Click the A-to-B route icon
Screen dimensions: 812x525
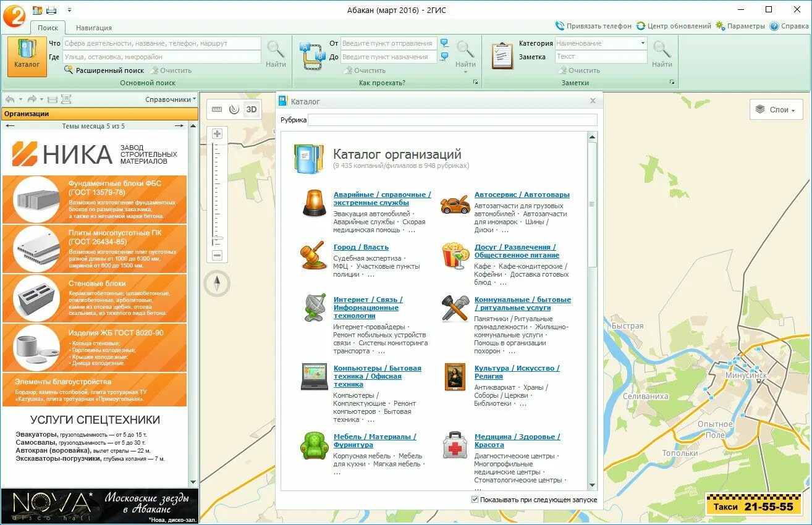tap(312, 56)
